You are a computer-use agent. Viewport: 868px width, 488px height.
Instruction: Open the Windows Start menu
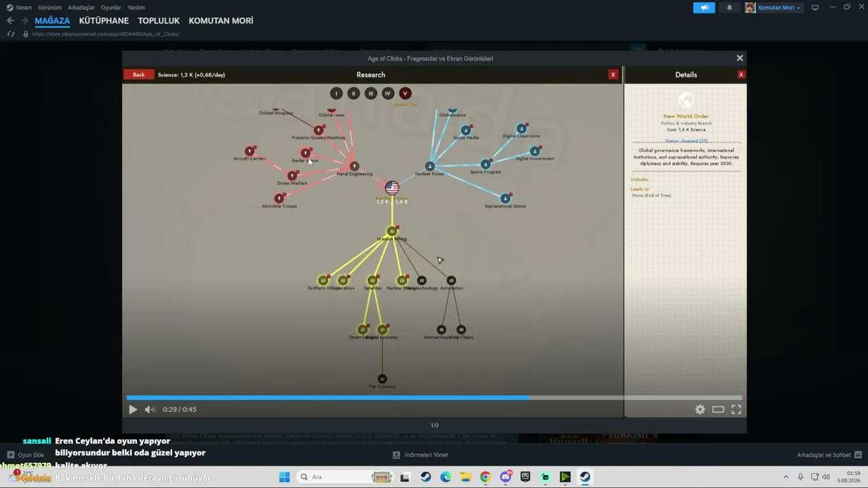pyautogui.click(x=284, y=477)
